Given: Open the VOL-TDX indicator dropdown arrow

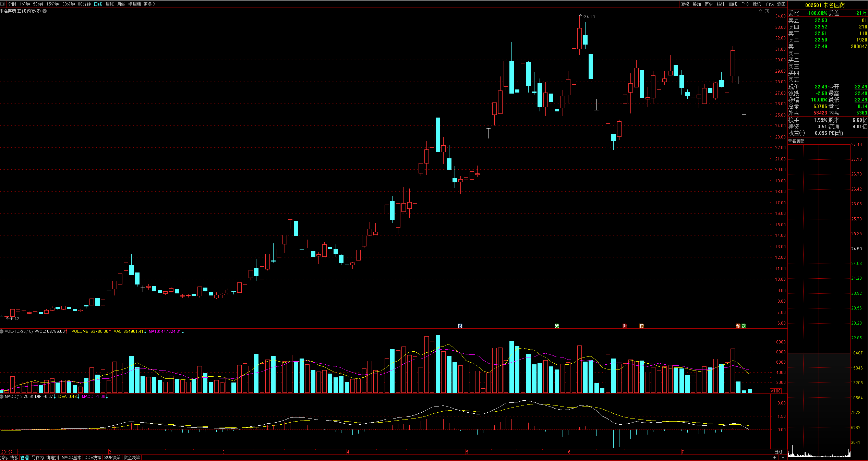Looking at the screenshot, I should click(2, 331).
